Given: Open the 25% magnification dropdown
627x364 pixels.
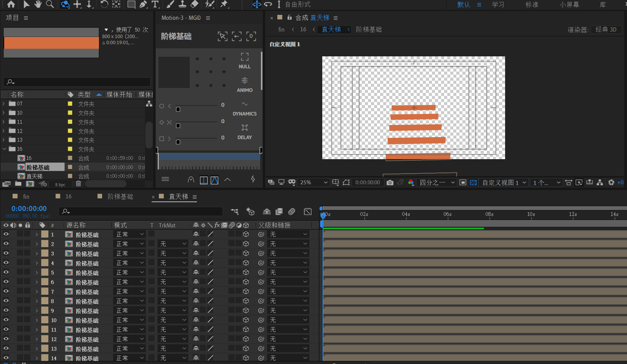Looking at the screenshot, I should (313, 182).
